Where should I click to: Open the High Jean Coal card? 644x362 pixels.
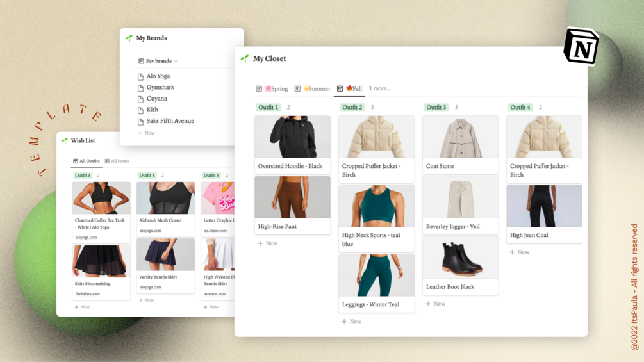(544, 214)
